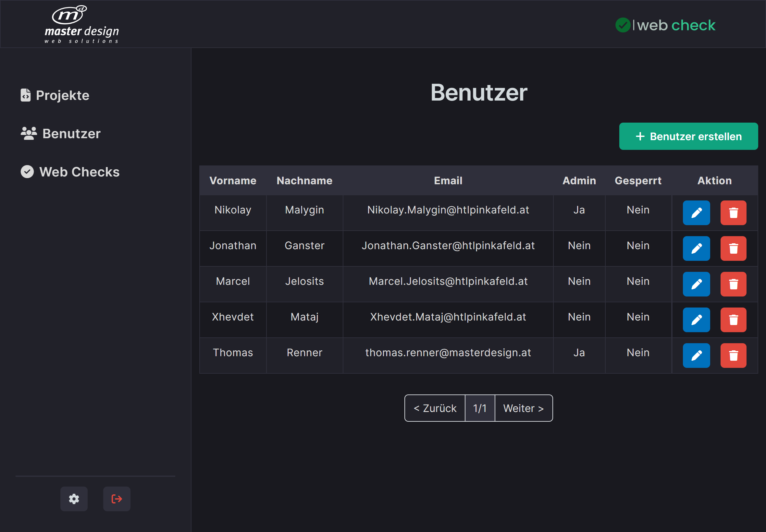Edit Thomas Renner's account
Image resolution: width=766 pixels, height=532 pixels.
696,355
